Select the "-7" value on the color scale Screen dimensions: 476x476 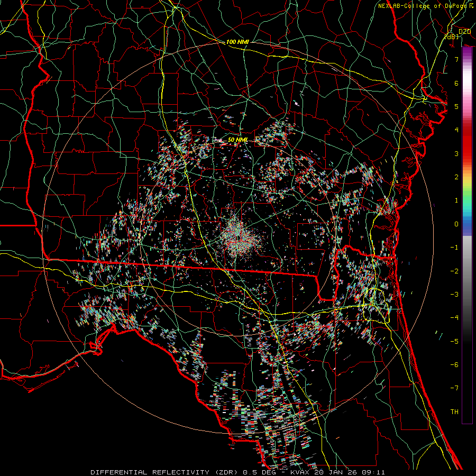(454, 388)
